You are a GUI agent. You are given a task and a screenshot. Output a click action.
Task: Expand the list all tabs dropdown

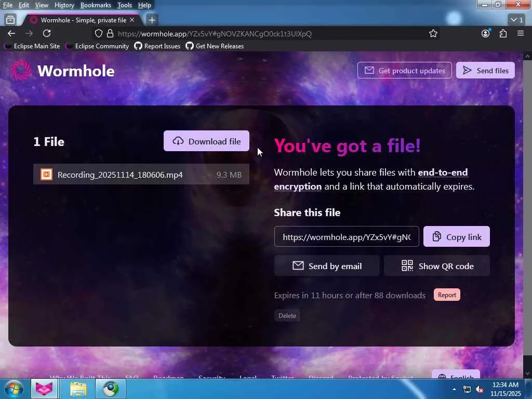pos(517,20)
